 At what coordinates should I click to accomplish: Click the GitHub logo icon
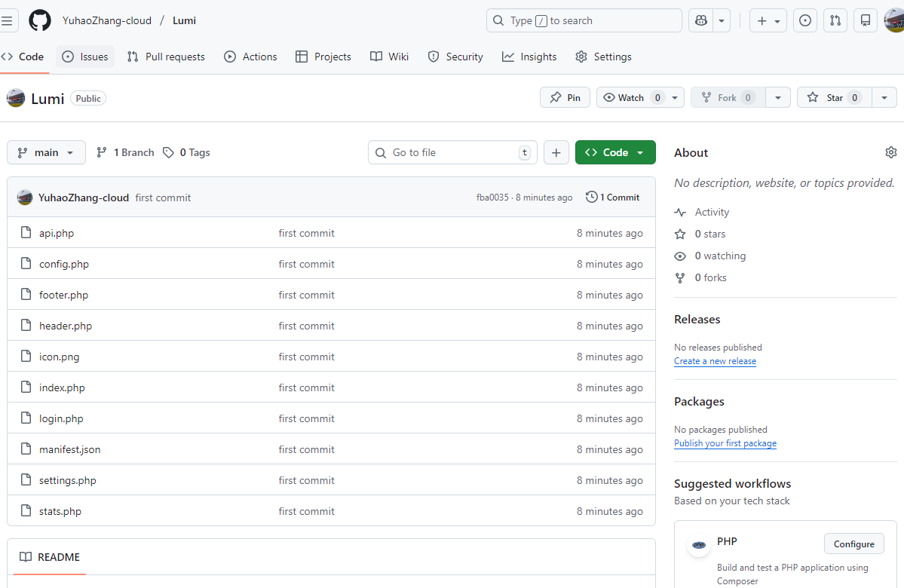pos(40,20)
